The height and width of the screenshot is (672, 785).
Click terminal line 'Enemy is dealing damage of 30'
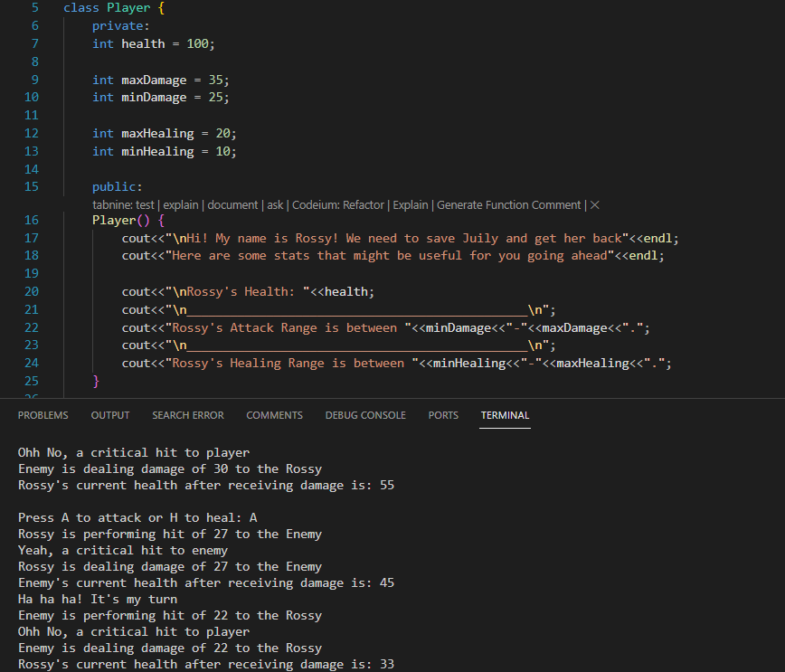[170, 469]
